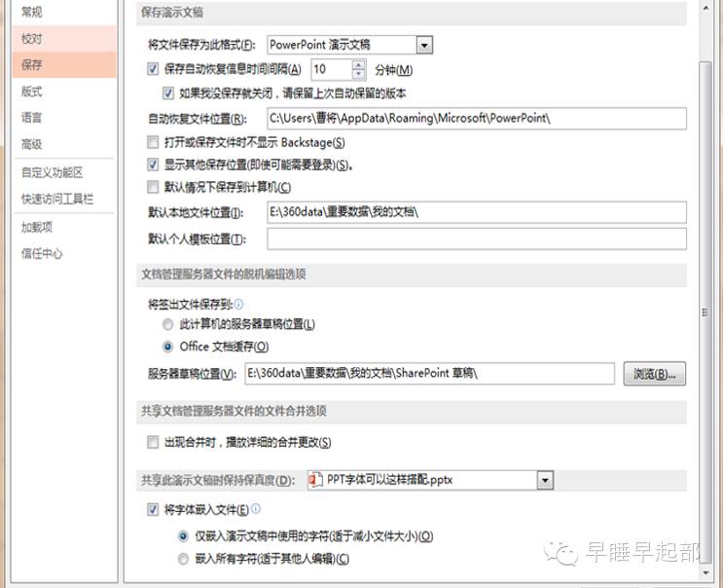The height and width of the screenshot is (588, 723).
Task: Click the empty 默认个人模板位置 field
Action: [477, 239]
